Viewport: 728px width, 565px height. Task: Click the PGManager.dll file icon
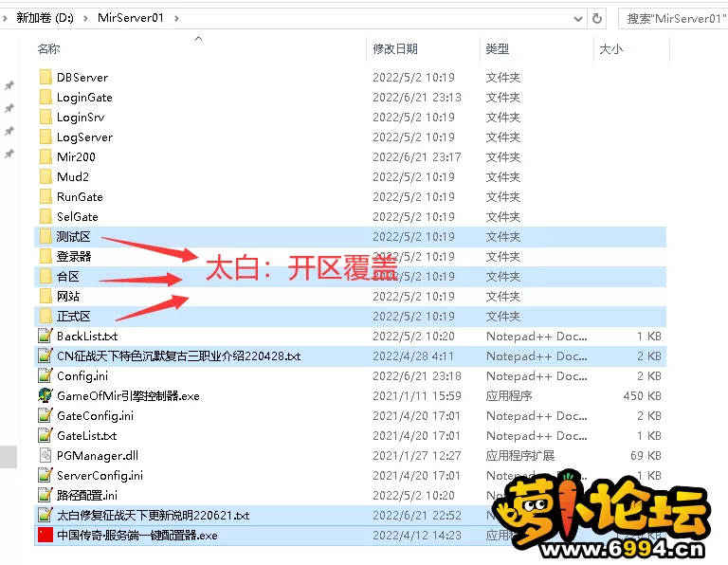(x=45, y=455)
